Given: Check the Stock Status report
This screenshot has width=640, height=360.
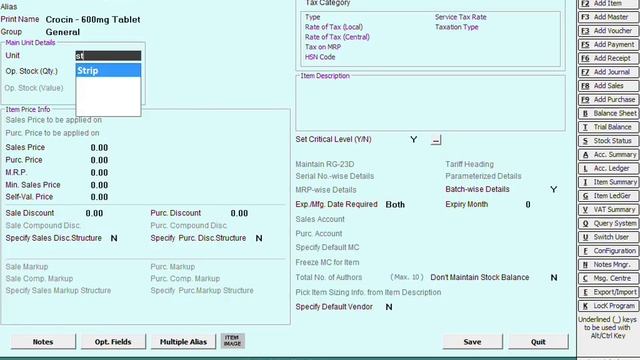Looking at the screenshot, I should (608, 141).
